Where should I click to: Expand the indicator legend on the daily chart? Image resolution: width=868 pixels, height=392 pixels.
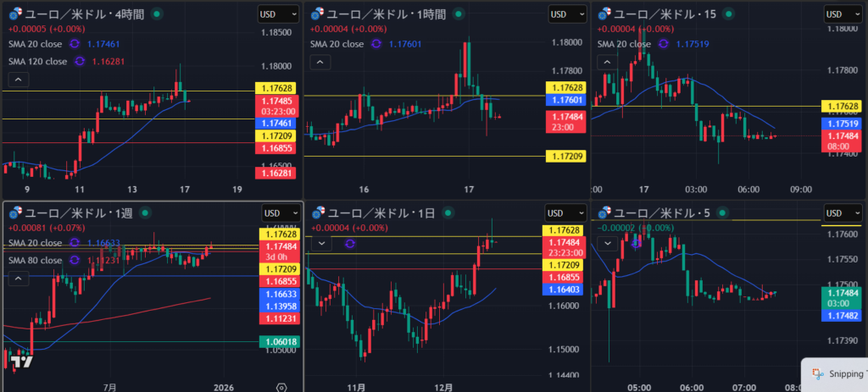(322, 243)
